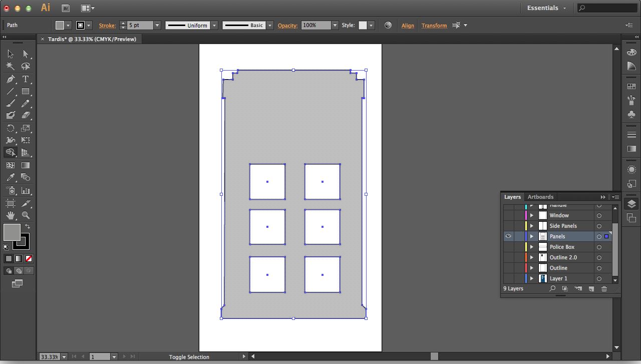Delete selection with Layers trash icon

pyautogui.click(x=604, y=289)
